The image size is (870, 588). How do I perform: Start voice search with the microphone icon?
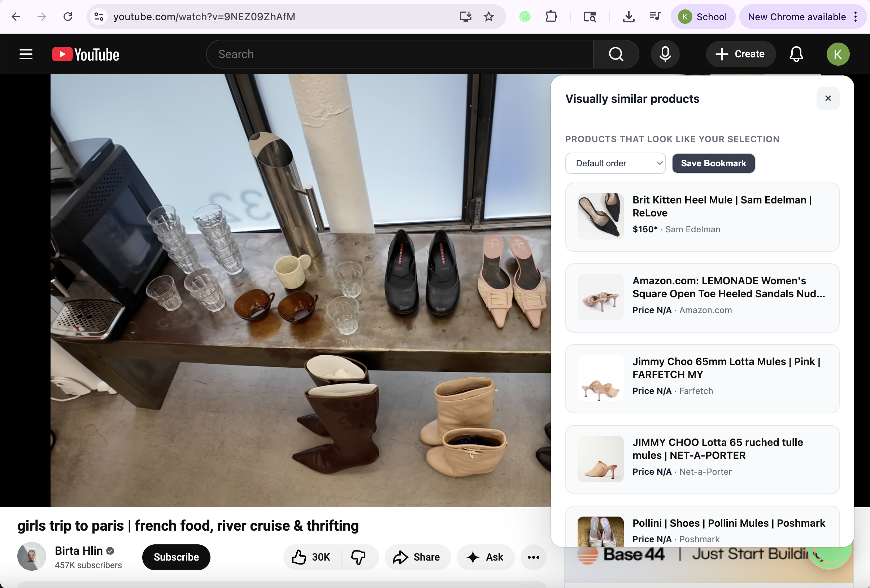[x=665, y=54]
